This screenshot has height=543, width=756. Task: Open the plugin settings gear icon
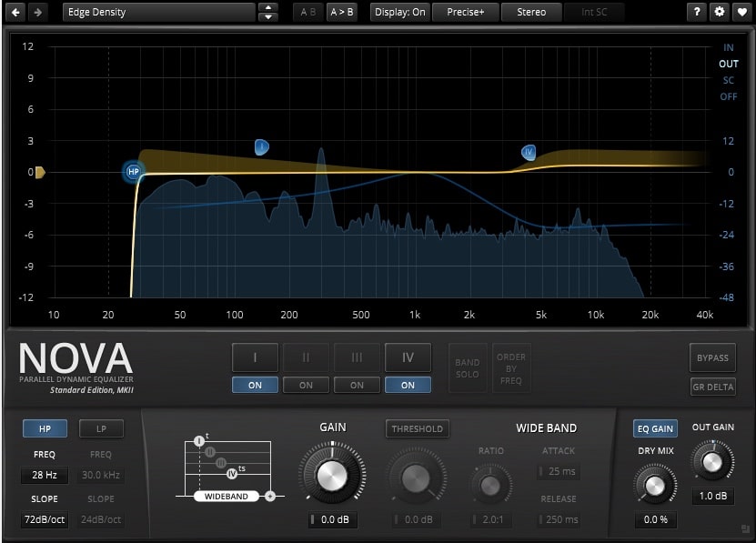pyautogui.click(x=718, y=12)
